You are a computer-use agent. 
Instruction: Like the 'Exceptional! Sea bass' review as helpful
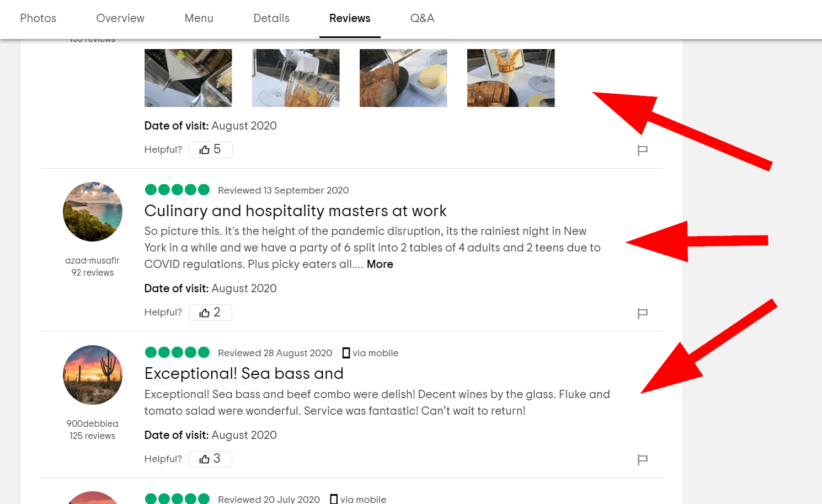[x=210, y=459]
